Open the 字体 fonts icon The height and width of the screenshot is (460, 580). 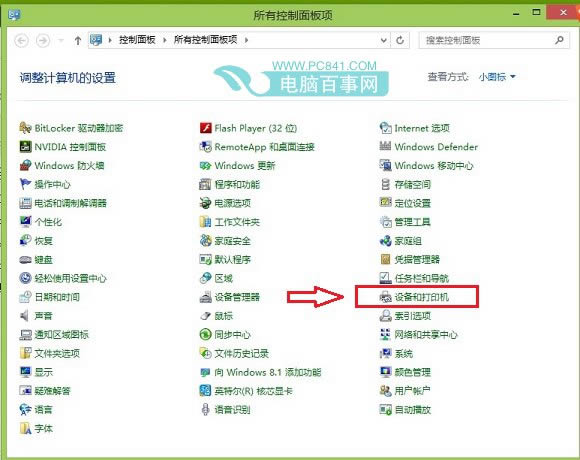tap(25, 429)
